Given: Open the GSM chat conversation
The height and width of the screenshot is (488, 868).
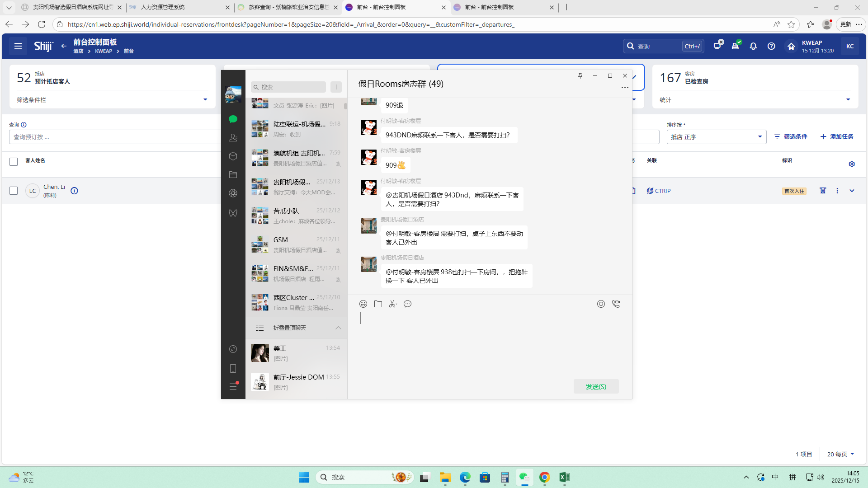Looking at the screenshot, I should [296, 244].
